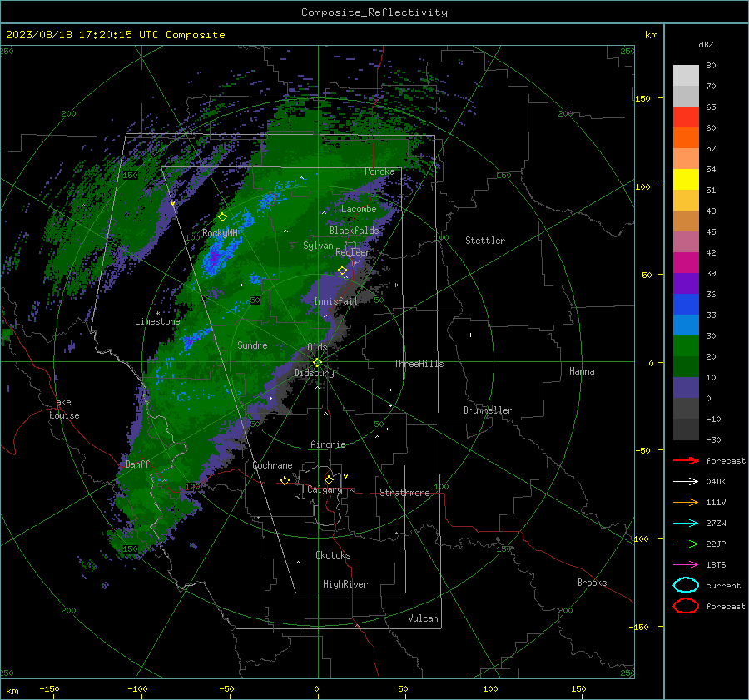The height and width of the screenshot is (700, 749).
Task: Click the Brooks town label
Action: 592,583
